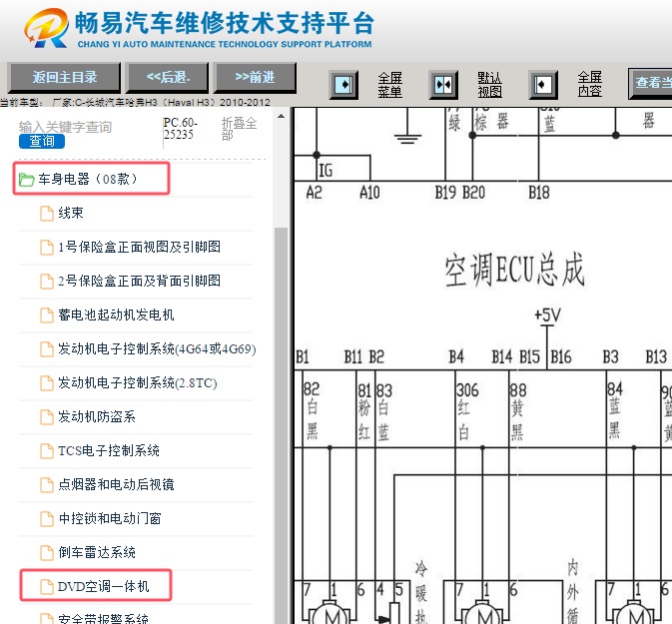Open 中控锁和电动门窗 item
The width and height of the screenshot is (672, 624).
[110, 518]
